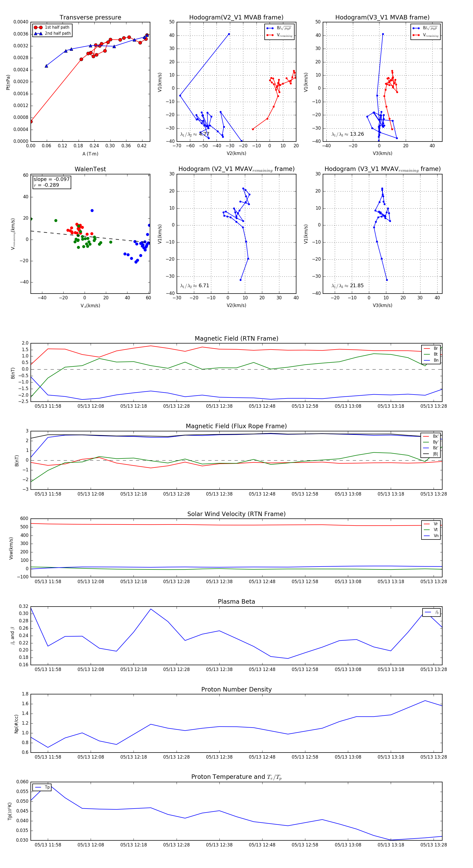The height and width of the screenshot is (868, 473).
Task: Click the 'Np(#/cc)' y-axis label
Action: click(16, 723)
